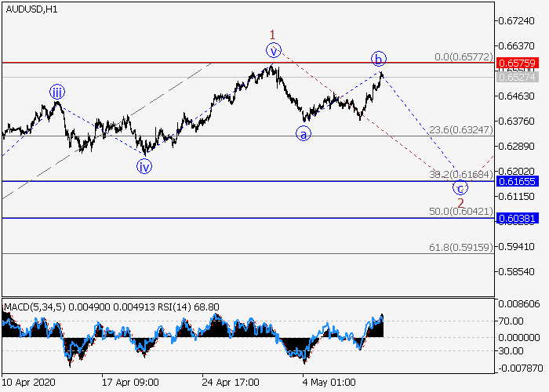Click the circled v wave label
The height and width of the screenshot is (392, 549).
(x=273, y=50)
